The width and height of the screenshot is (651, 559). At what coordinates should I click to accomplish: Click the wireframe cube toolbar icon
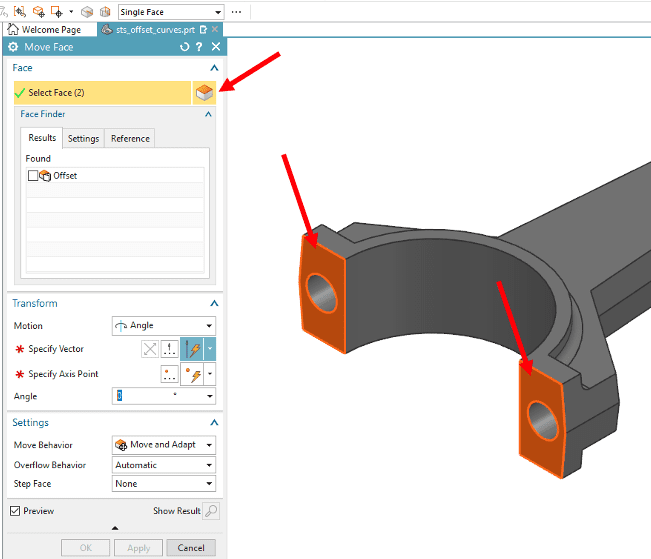click(105, 12)
